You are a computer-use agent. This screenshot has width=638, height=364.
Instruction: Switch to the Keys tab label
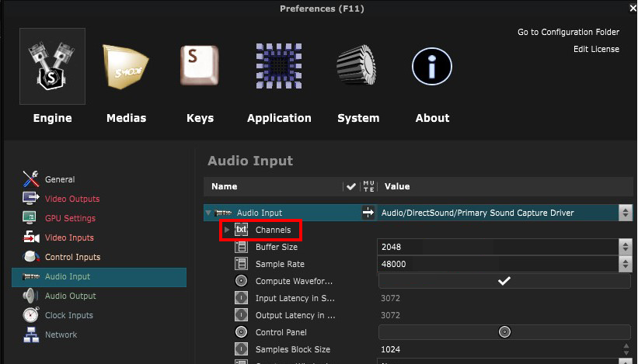(200, 118)
